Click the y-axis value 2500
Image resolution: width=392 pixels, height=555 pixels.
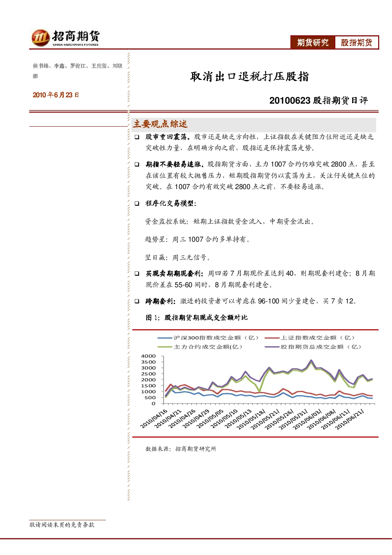click(149, 374)
